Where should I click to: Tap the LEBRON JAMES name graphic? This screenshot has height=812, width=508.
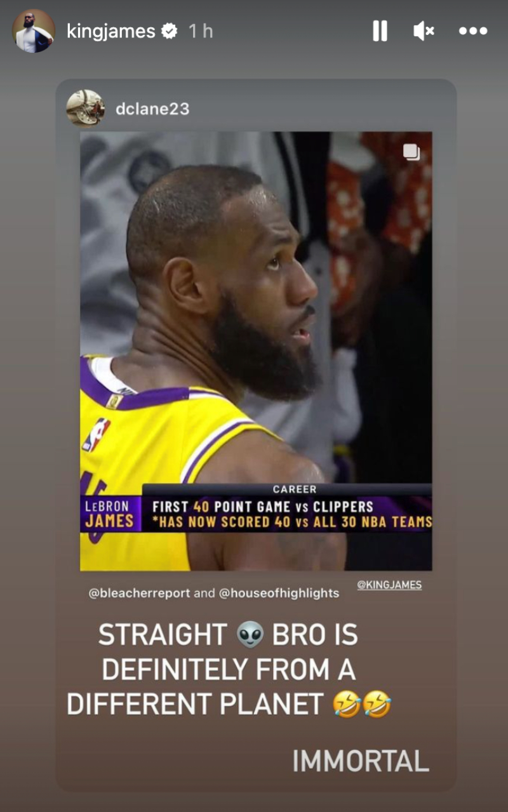pyautogui.click(x=110, y=514)
